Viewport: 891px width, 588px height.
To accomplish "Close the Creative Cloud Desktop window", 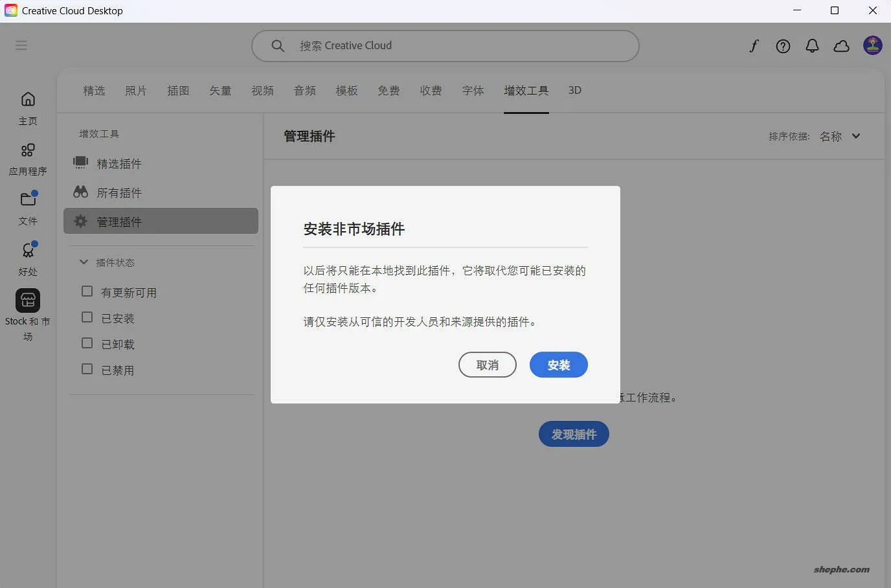I will (872, 10).
